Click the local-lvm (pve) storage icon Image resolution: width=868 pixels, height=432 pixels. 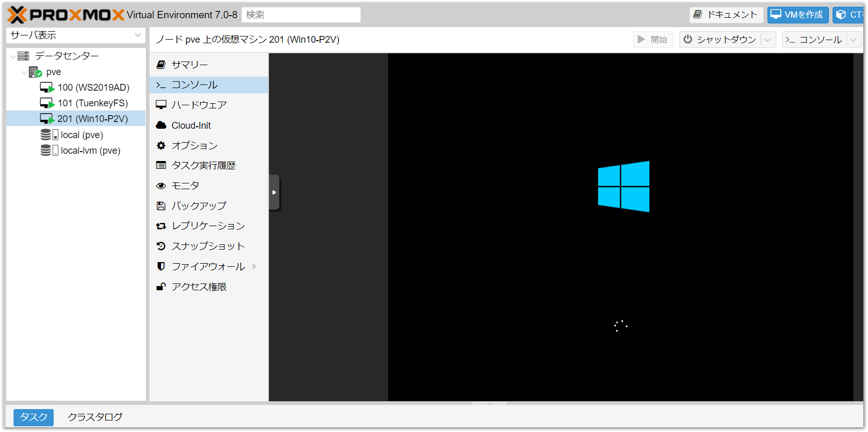[x=49, y=151]
